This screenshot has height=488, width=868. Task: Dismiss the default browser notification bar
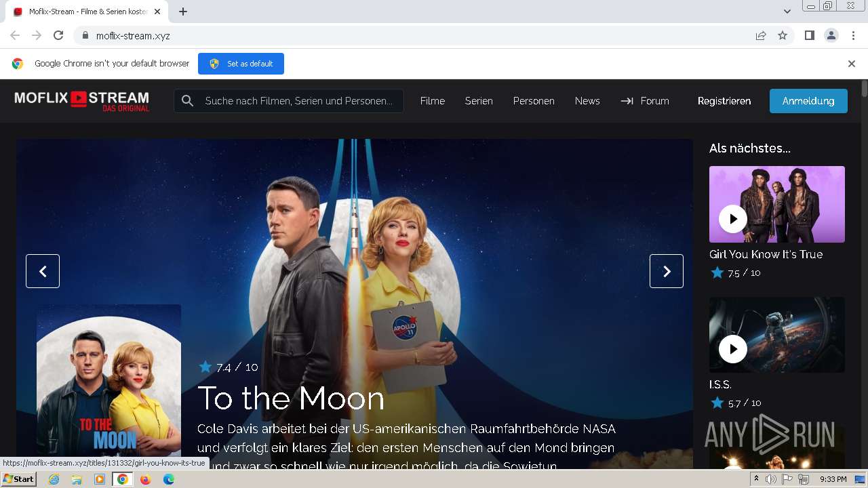(x=852, y=64)
